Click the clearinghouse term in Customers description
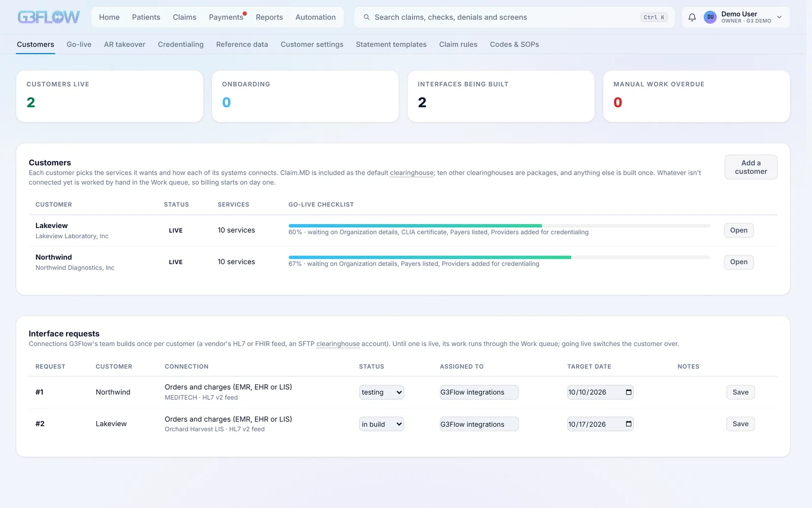 click(412, 173)
